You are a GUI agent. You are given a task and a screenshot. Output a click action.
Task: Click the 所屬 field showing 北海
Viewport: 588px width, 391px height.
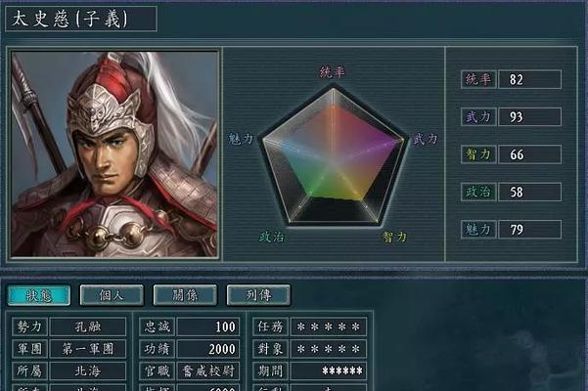pyautogui.click(x=88, y=371)
